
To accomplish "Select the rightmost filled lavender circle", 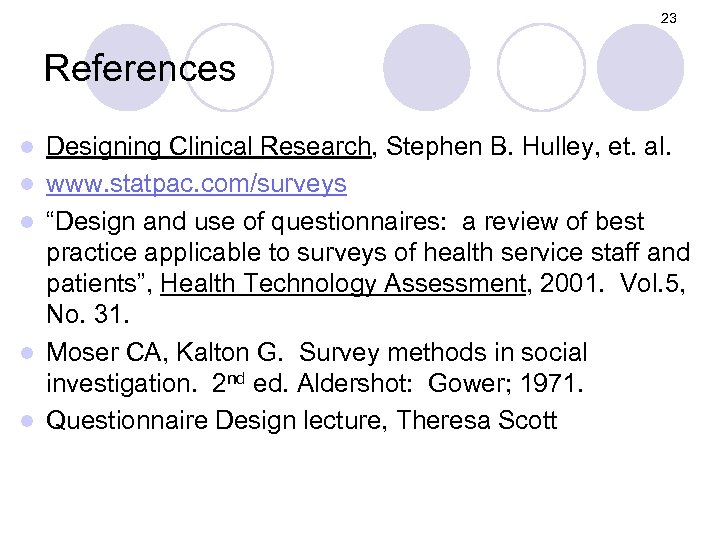I will pos(640,66).
